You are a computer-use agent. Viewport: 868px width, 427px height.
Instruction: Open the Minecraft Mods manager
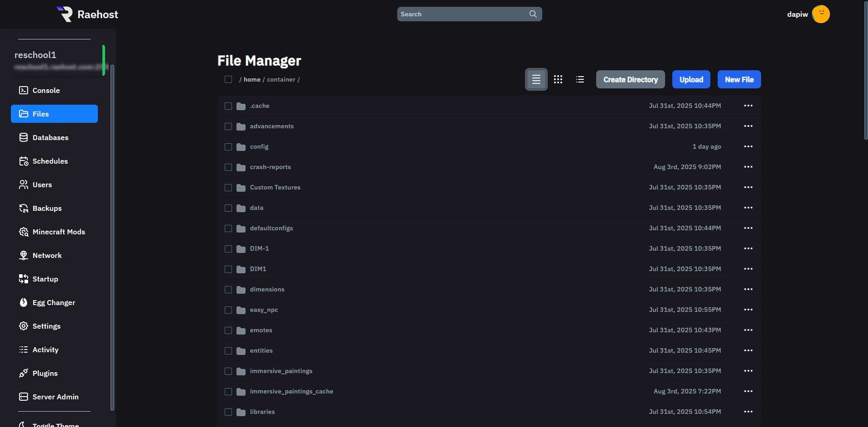[x=23, y=232]
